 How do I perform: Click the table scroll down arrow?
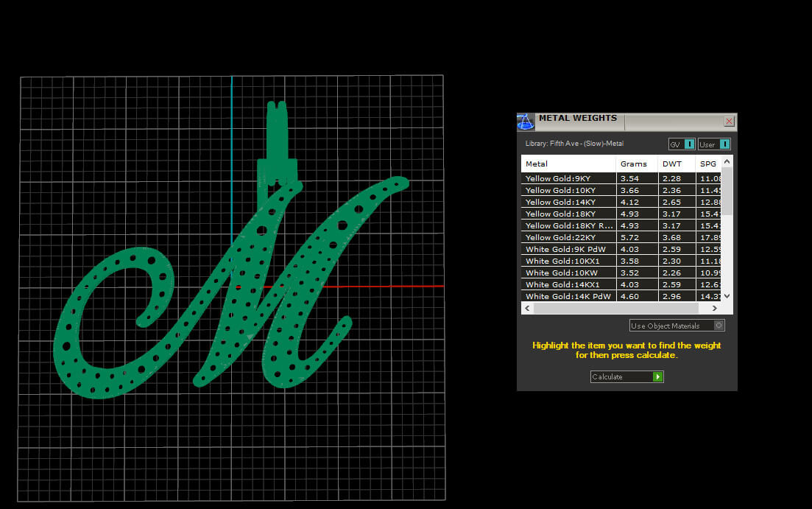click(x=727, y=295)
